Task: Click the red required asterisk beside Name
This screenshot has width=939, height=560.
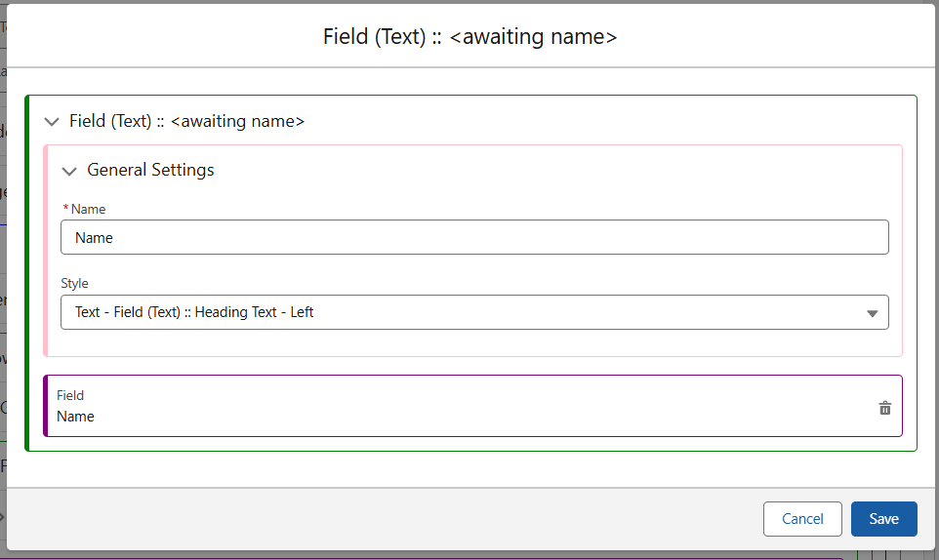Action: [65, 209]
